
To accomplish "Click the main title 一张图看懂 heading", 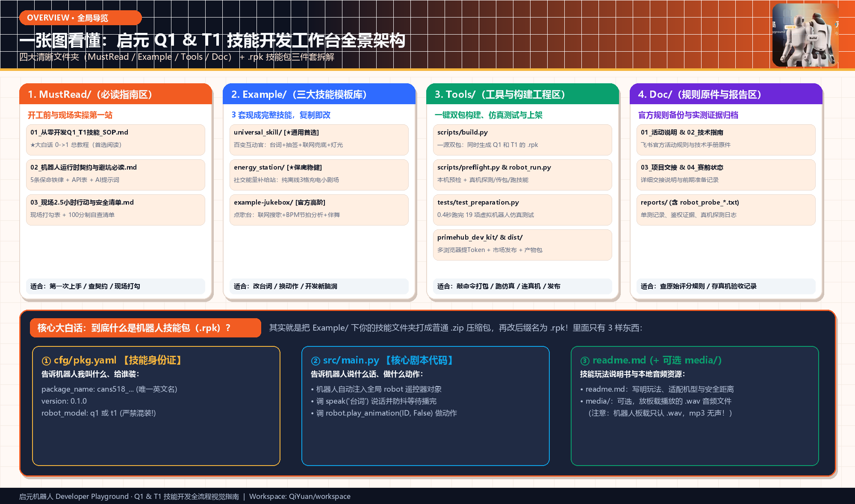I will 212,41.
